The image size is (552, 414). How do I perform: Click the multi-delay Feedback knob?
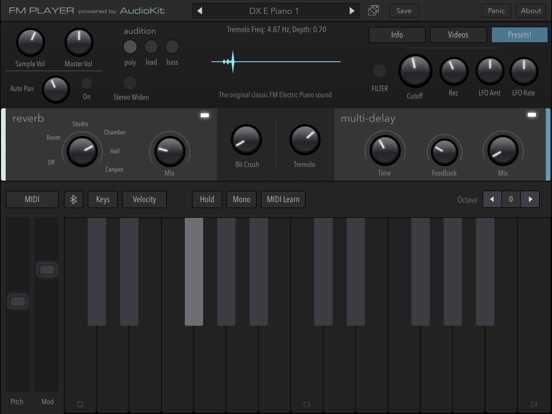coord(444,152)
